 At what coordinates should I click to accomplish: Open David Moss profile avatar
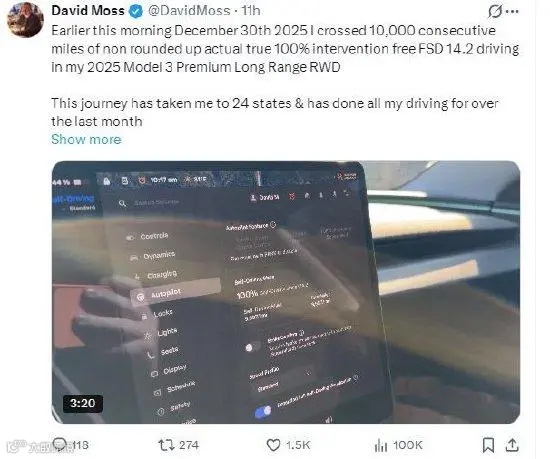coord(25,20)
